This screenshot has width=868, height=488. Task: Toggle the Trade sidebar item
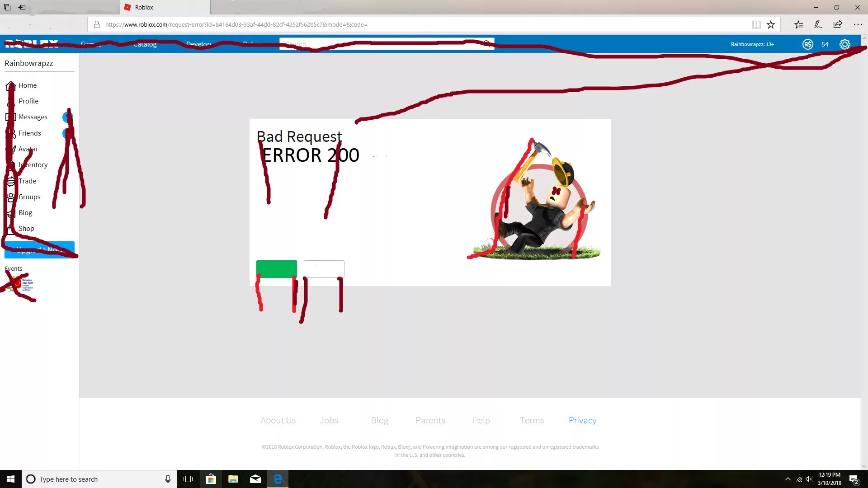[x=28, y=181]
